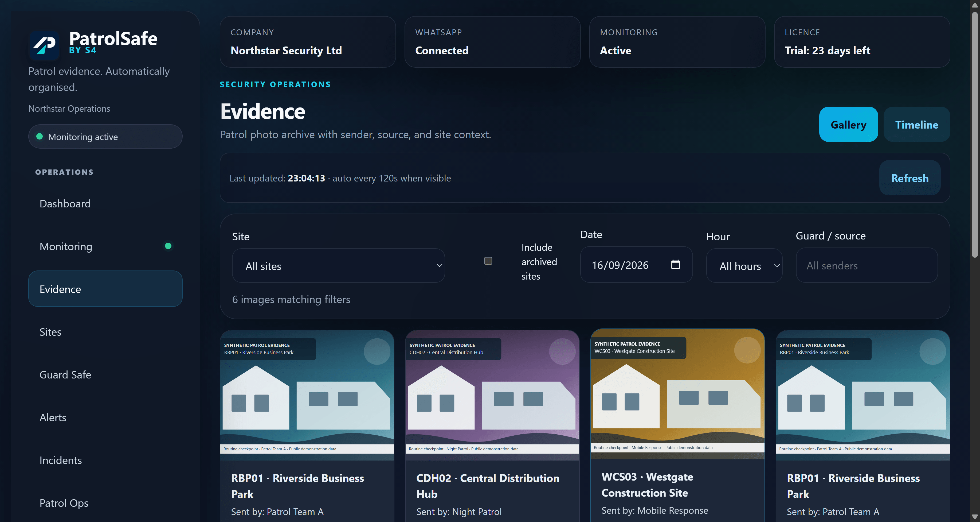Click Sent by: Night Patrol text

(x=459, y=512)
